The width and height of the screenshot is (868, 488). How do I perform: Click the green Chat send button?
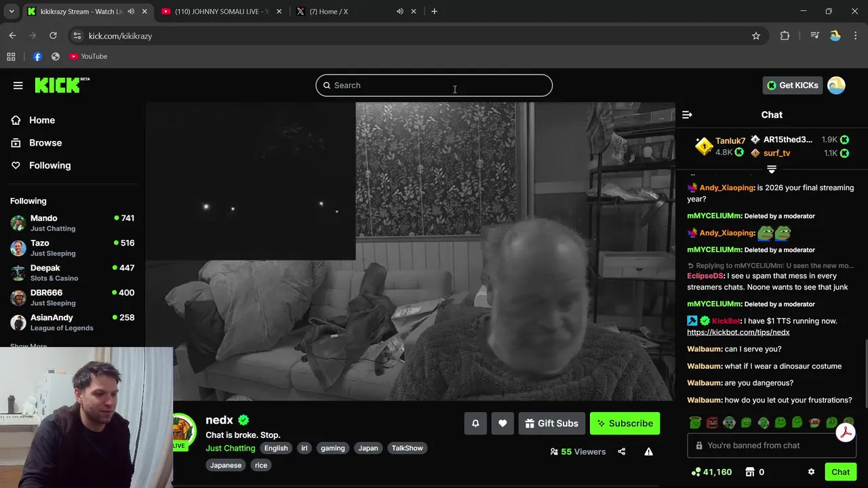tap(840, 472)
